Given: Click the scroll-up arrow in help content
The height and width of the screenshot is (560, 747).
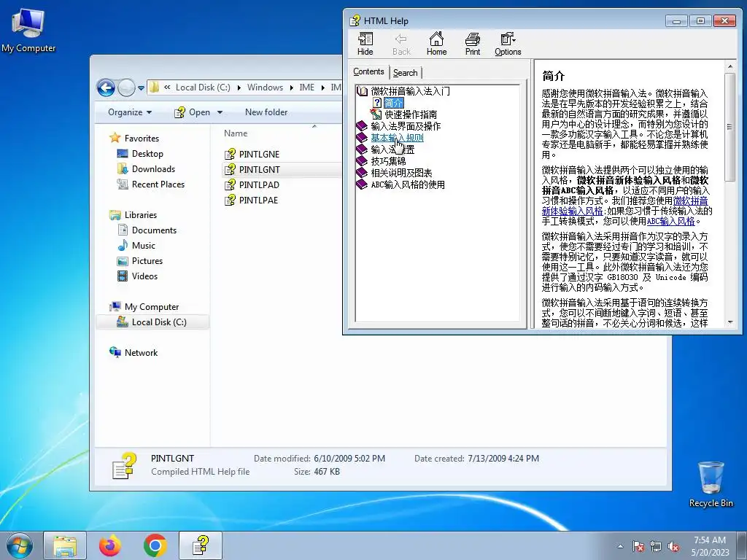Looking at the screenshot, I should click(729, 66).
